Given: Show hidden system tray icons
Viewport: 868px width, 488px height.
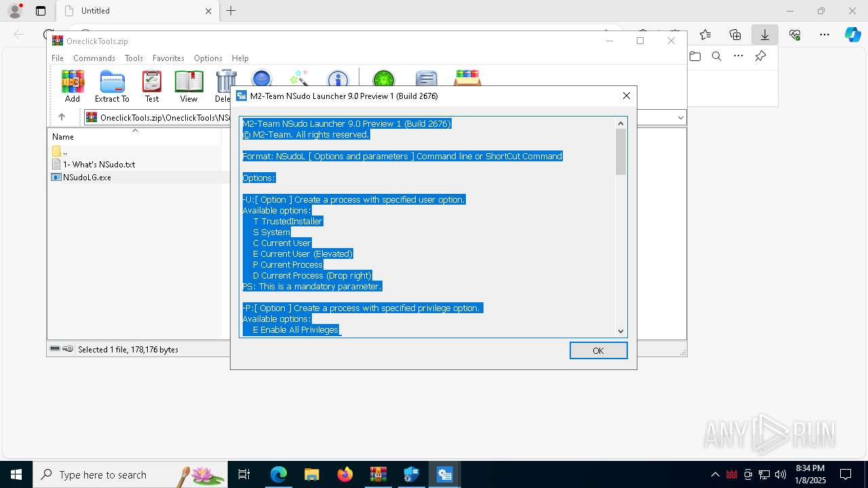Looking at the screenshot, I should 715,474.
